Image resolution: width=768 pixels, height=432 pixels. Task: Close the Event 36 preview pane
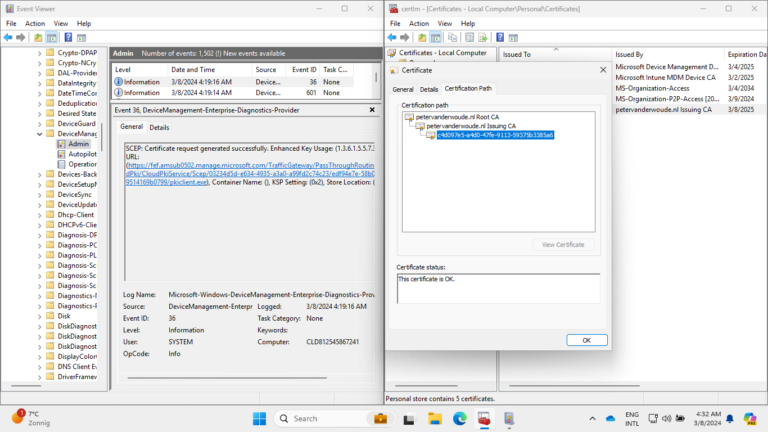pyautogui.click(x=372, y=109)
